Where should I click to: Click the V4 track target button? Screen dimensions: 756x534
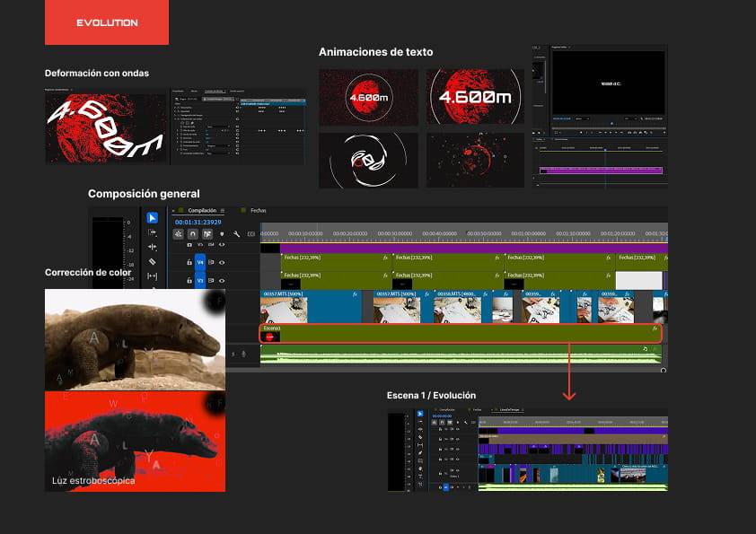[200, 262]
